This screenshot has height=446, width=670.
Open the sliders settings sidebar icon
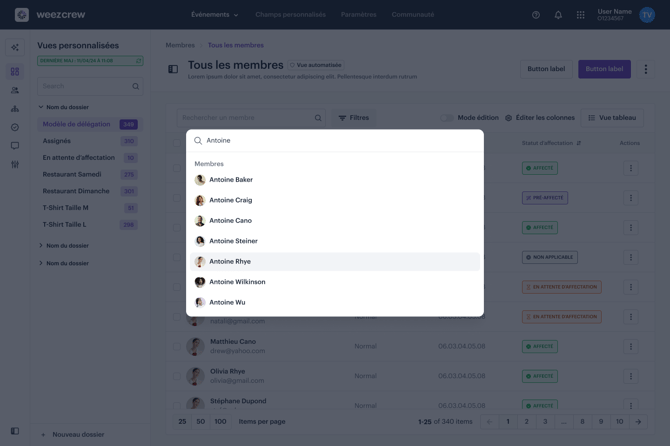click(x=15, y=164)
